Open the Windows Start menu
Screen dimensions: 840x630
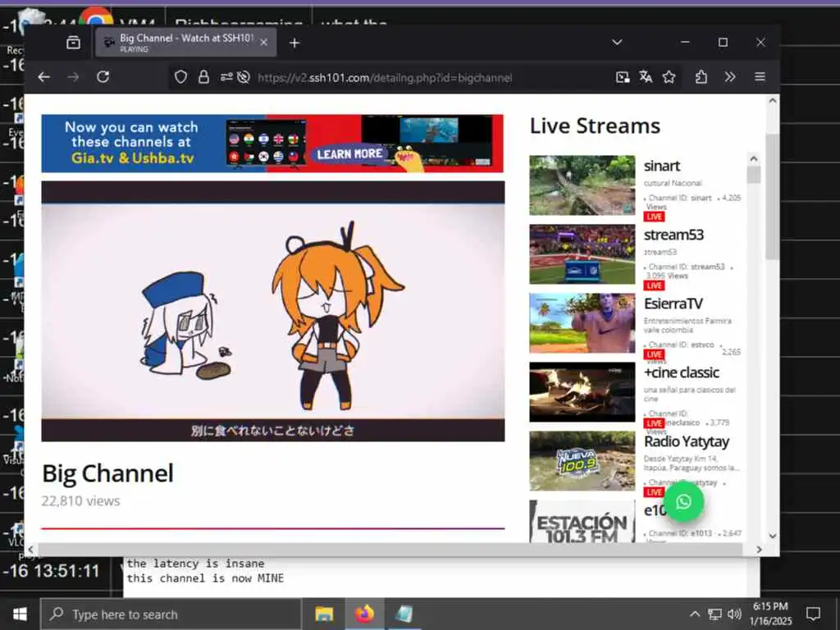click(20, 614)
